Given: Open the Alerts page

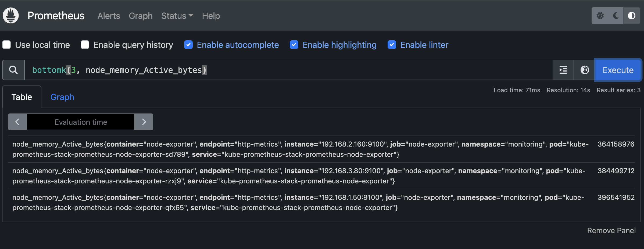Looking at the screenshot, I should point(109,16).
